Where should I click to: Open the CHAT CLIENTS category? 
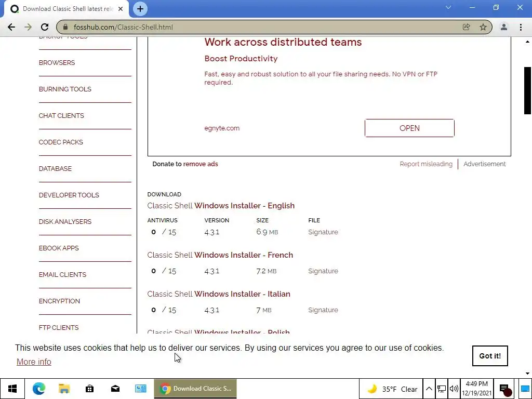(61, 116)
